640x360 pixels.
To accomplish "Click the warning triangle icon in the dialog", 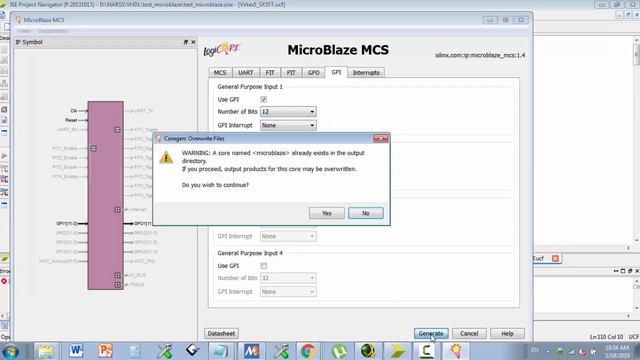I will tap(166, 157).
